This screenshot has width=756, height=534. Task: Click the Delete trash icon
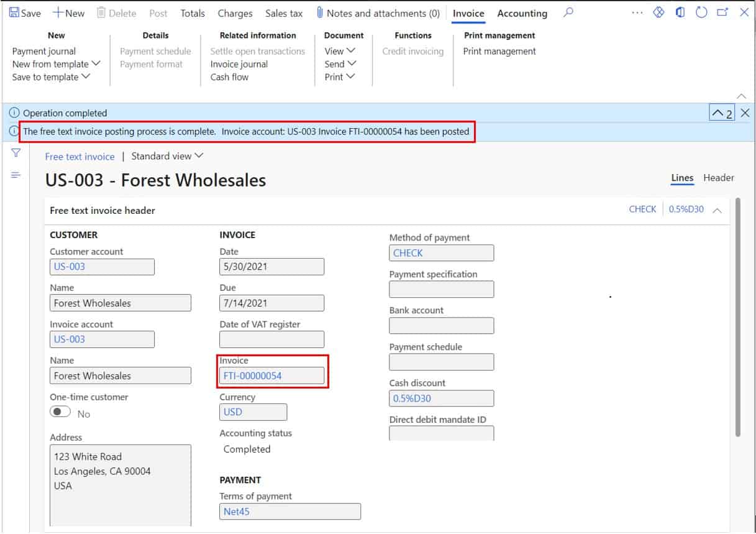tap(101, 12)
